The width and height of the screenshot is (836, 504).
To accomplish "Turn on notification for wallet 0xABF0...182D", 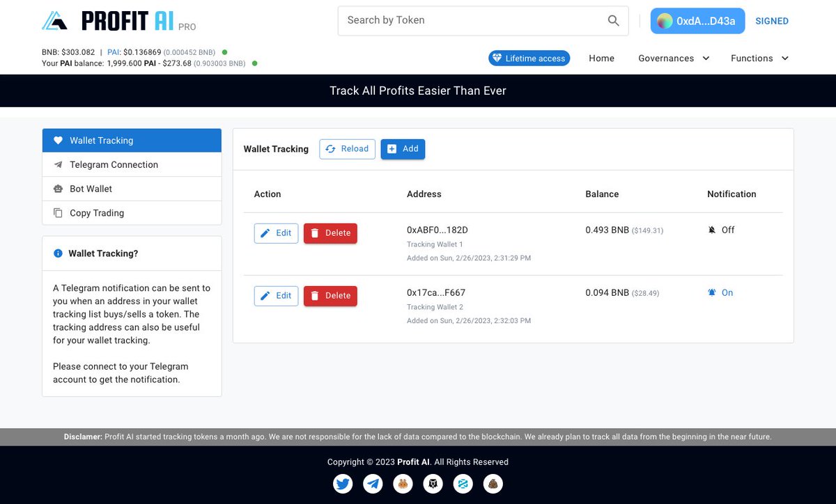I will pos(721,230).
